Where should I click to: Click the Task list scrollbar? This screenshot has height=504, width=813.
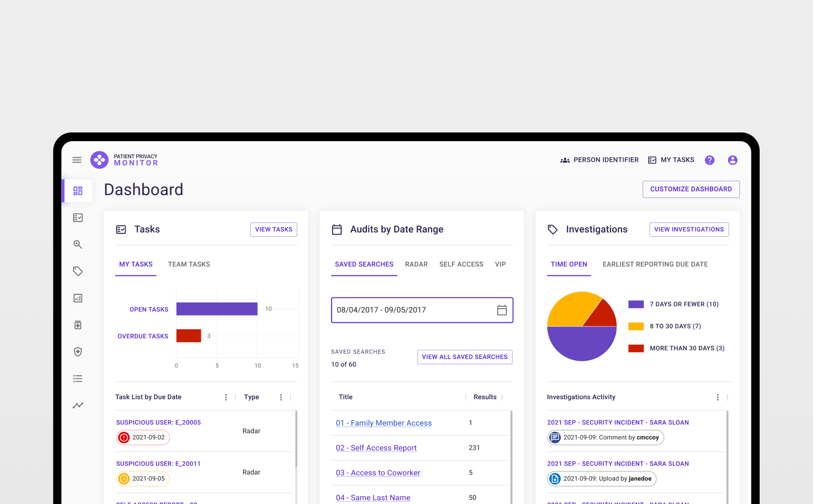tap(296, 439)
